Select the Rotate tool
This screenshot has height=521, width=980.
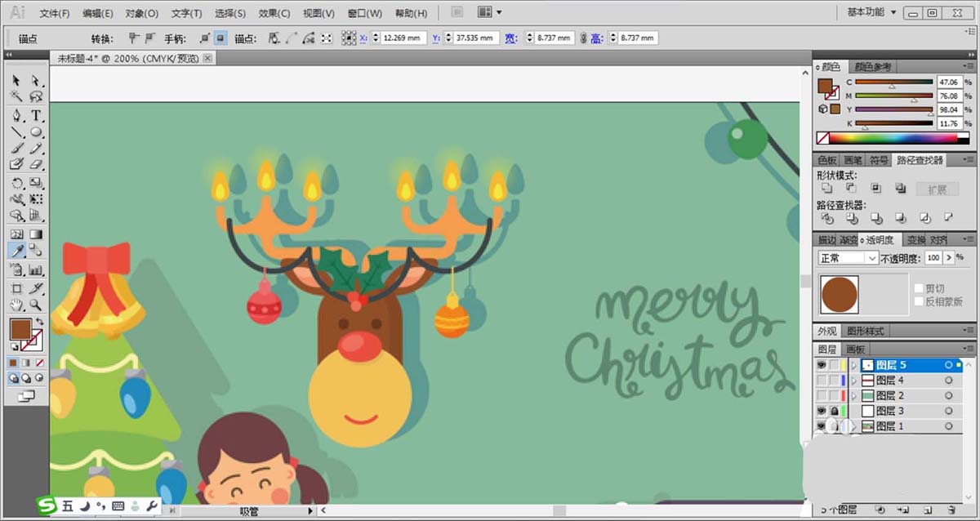(16, 183)
